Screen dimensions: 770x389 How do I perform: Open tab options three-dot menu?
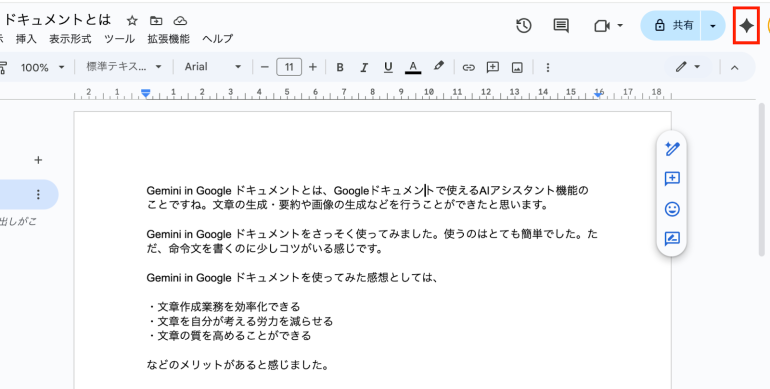38,195
